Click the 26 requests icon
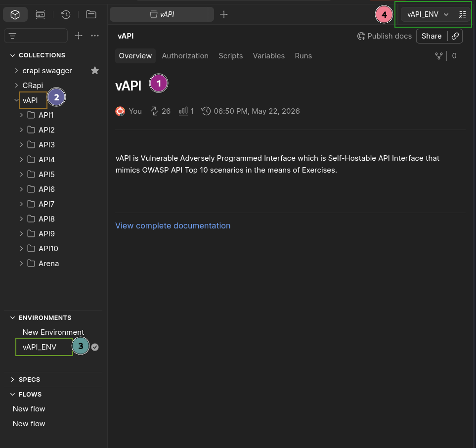The width and height of the screenshot is (476, 448). click(155, 111)
